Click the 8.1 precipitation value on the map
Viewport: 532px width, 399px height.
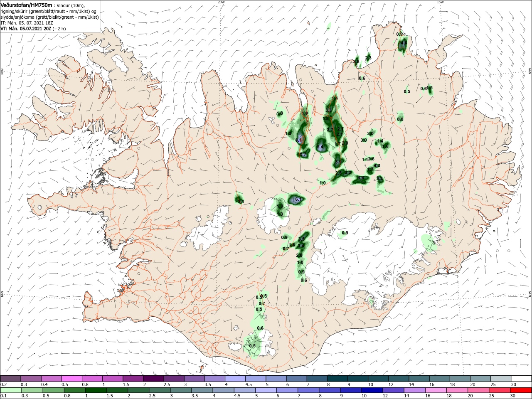tap(298, 140)
